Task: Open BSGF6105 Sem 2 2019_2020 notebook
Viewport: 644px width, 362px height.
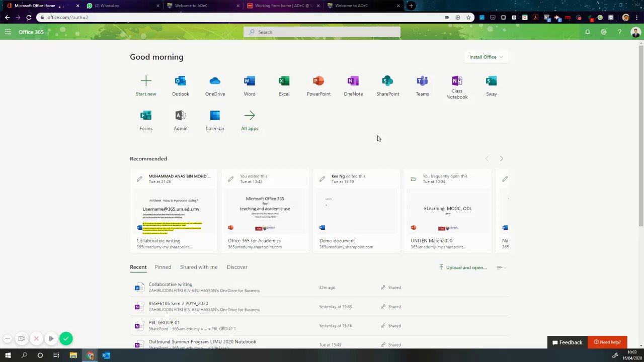Action: coord(319,307)
